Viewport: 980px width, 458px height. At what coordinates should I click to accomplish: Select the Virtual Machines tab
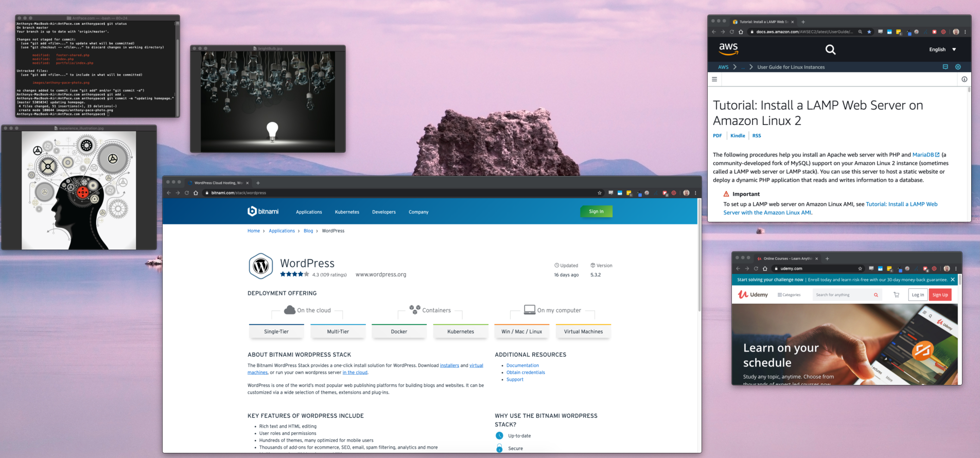(583, 331)
